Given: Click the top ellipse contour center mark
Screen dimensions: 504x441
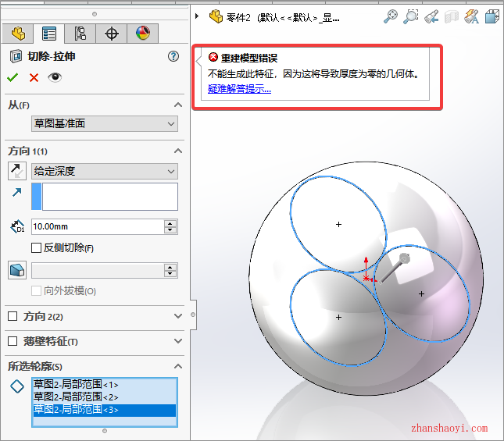Looking at the screenshot, I should [338, 224].
